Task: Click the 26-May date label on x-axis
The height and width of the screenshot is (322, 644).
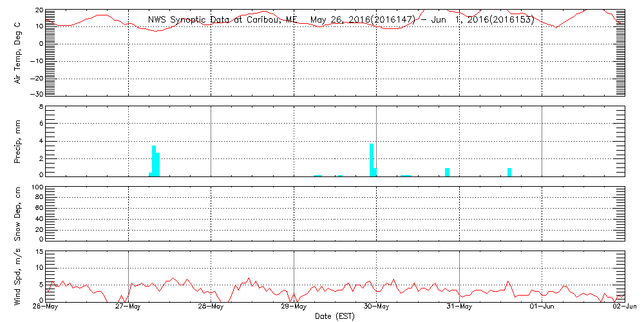Action: click(x=46, y=307)
